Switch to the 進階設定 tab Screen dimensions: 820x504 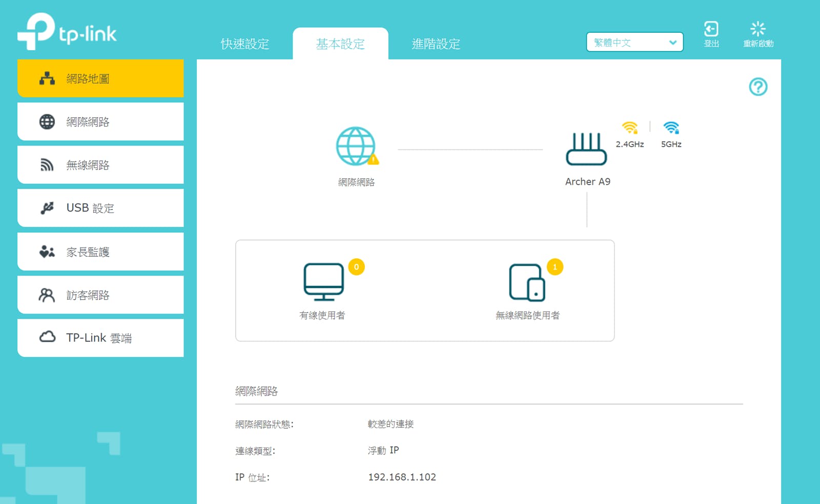tap(435, 44)
